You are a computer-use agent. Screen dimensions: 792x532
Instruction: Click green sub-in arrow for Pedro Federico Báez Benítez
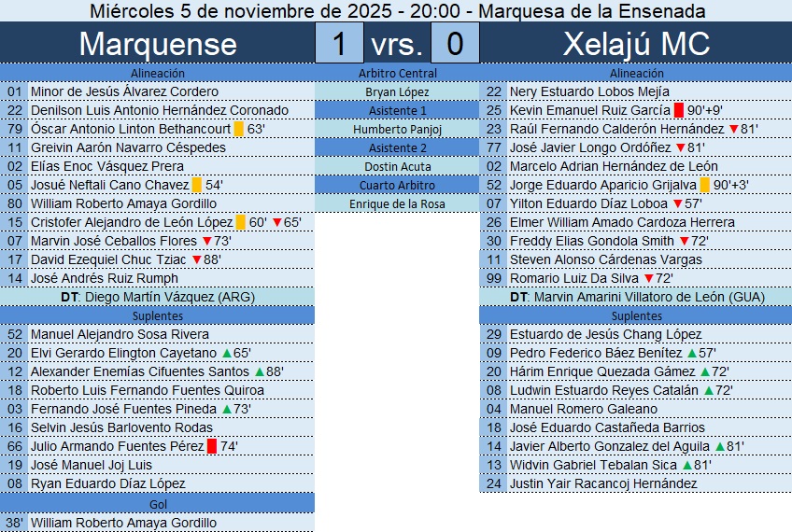click(x=692, y=353)
